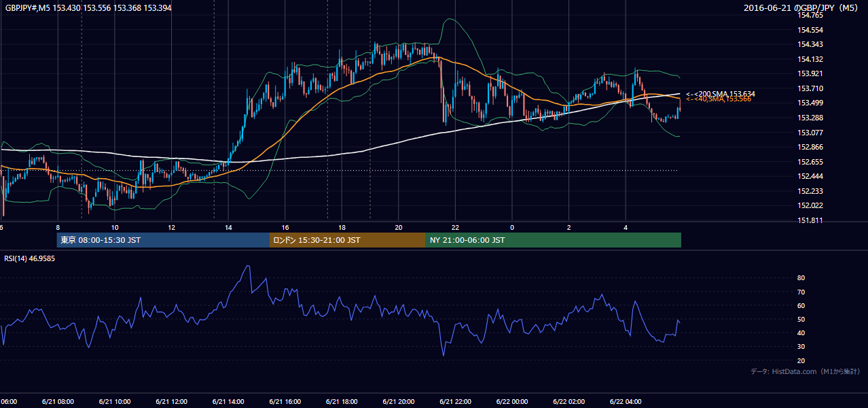Click the 6/21 08:00 date label

pos(58,401)
